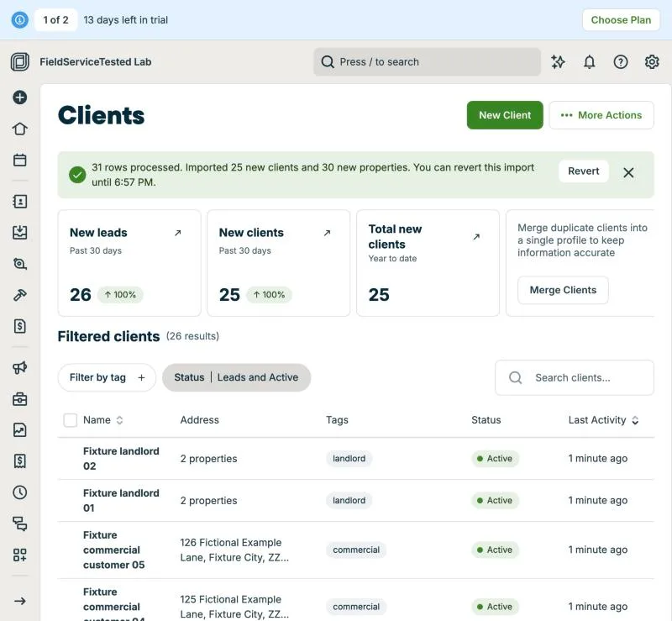Open Total new clients report arrow
The image size is (672, 621).
click(476, 237)
